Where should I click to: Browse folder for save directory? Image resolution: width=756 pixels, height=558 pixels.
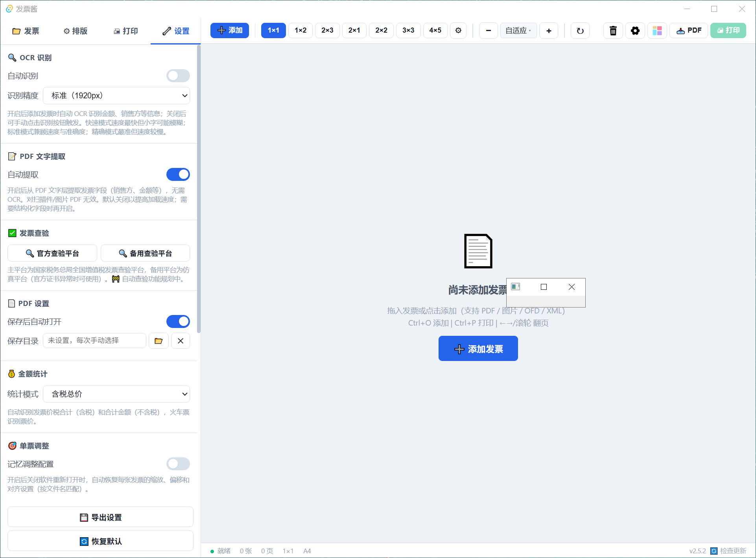tap(159, 341)
